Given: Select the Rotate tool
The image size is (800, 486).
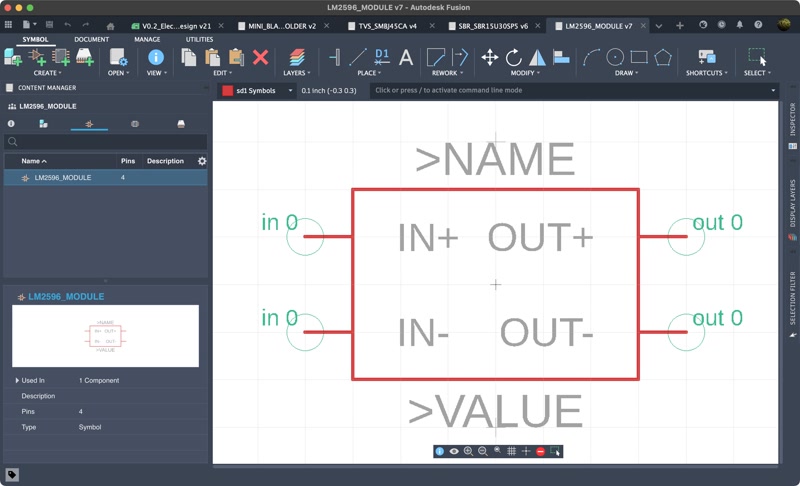Looking at the screenshot, I should point(514,57).
